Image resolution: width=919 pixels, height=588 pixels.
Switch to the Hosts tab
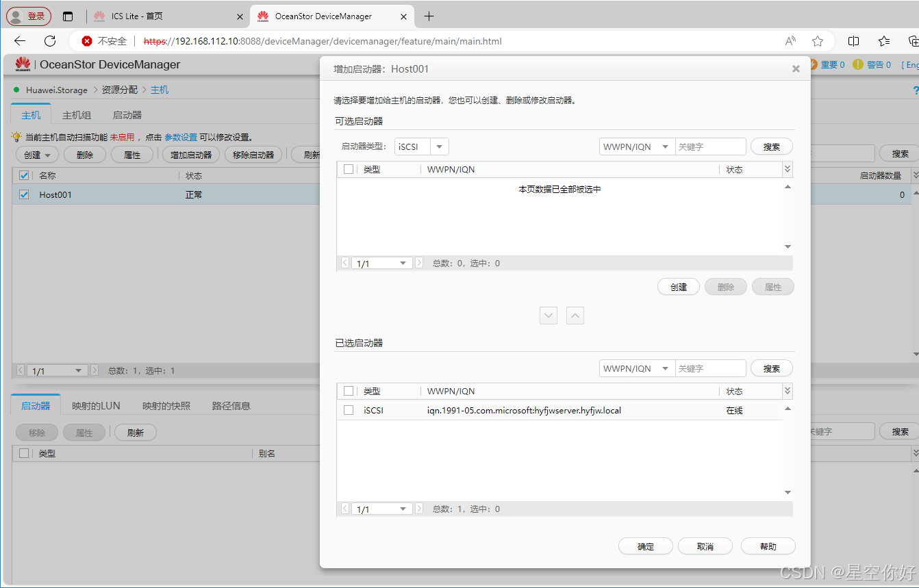point(31,115)
